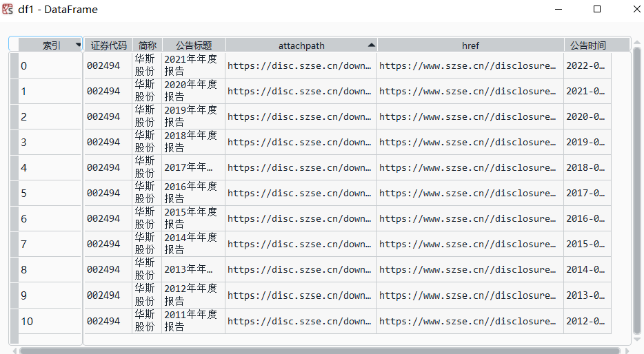Select the 2014-0 date cell
Image resolution: width=644 pixels, height=354 pixels.
pyautogui.click(x=587, y=269)
